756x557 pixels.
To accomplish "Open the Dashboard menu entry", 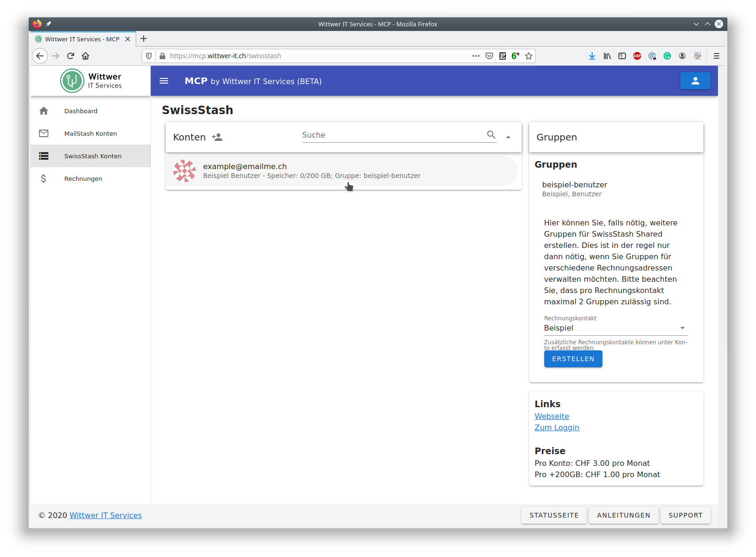I will [91, 111].
